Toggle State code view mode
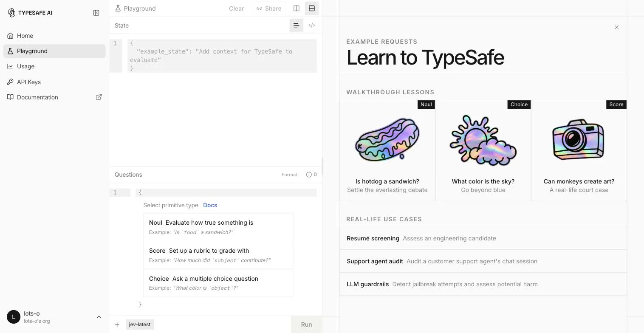 tap(312, 25)
